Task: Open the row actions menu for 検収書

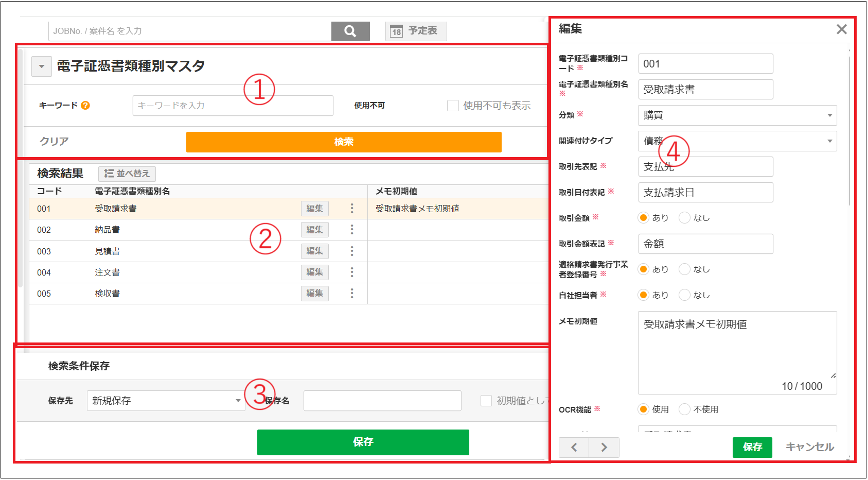Action: click(352, 293)
